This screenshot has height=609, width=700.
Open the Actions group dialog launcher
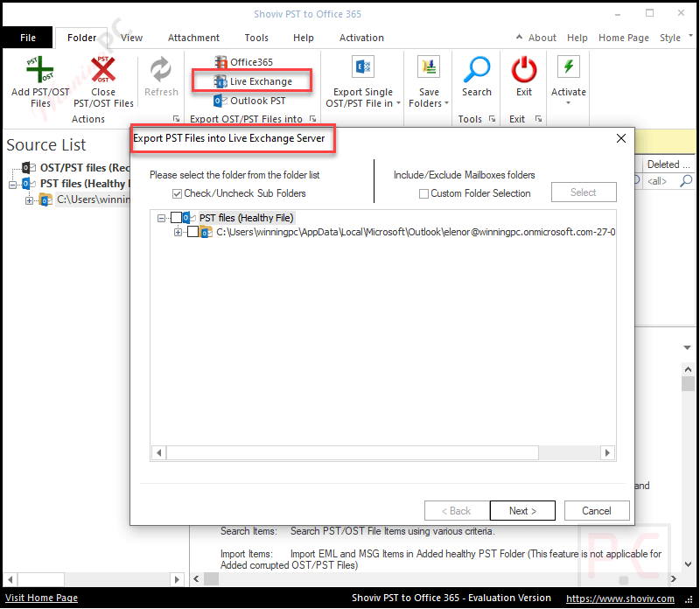(177, 119)
